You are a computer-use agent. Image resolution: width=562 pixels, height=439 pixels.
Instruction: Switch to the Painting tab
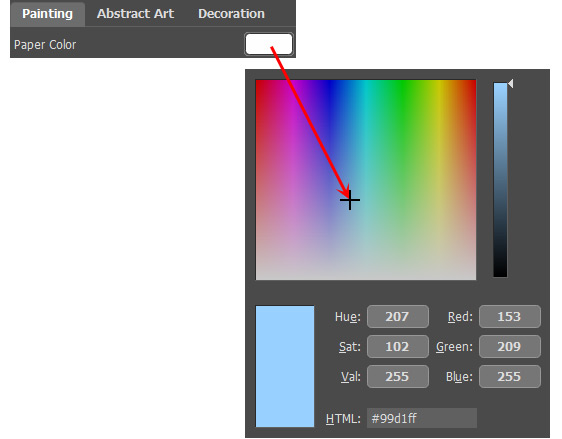47,14
